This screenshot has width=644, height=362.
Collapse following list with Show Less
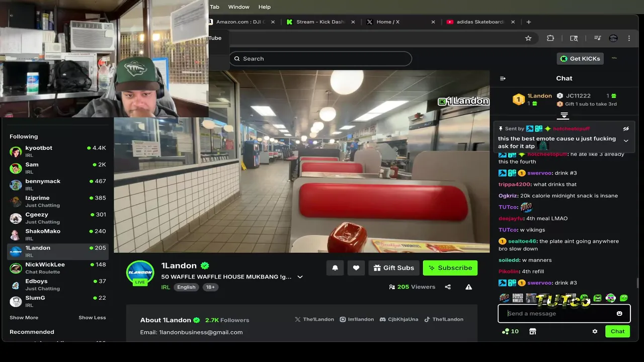[x=92, y=318]
